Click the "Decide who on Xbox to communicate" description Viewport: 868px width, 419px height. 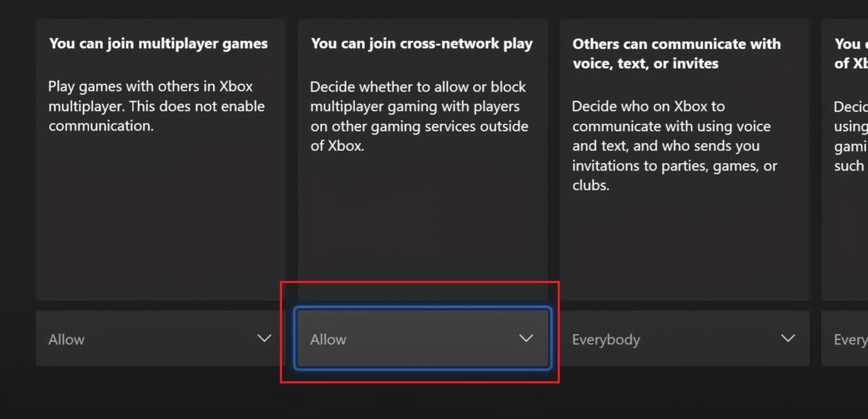pyautogui.click(x=675, y=146)
